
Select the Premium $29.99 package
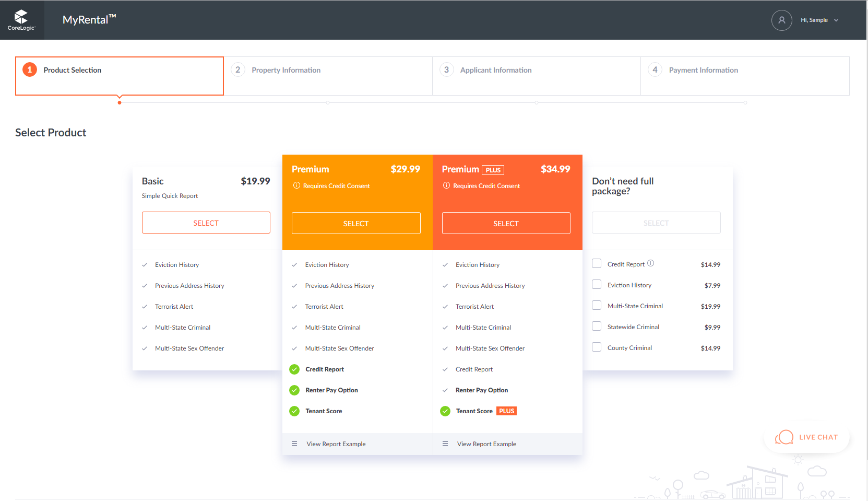coord(356,223)
